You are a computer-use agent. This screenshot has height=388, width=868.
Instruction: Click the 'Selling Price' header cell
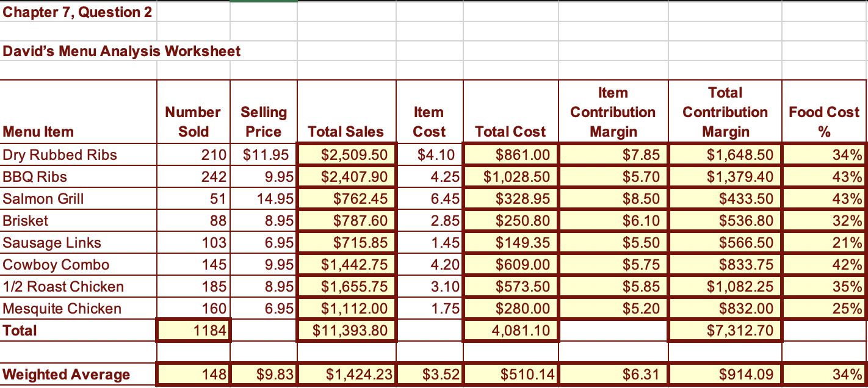tap(264, 112)
